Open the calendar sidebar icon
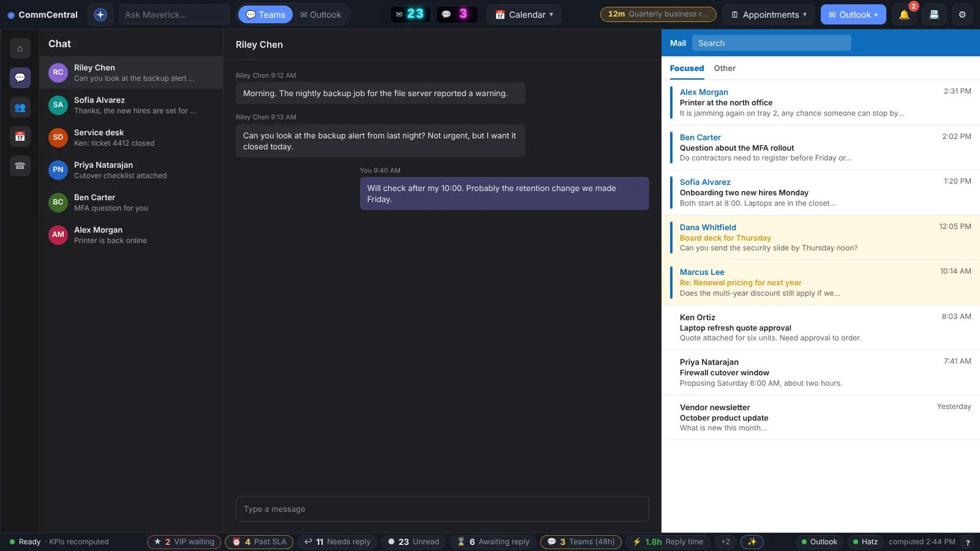This screenshot has height=551, width=980. (20, 137)
